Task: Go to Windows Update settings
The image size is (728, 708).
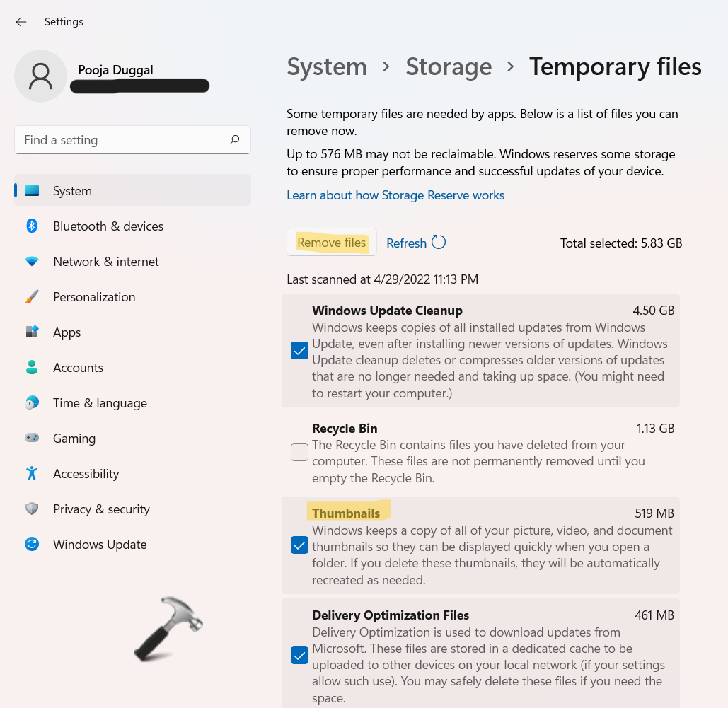Action: point(100,545)
